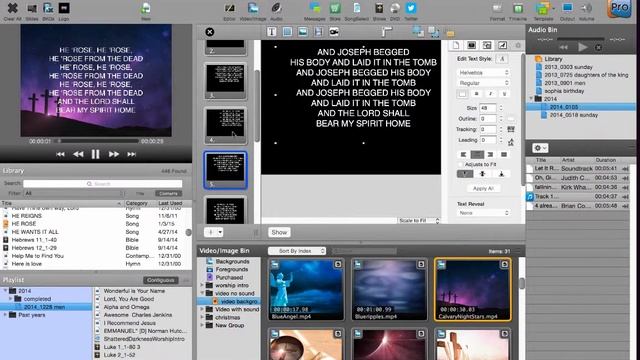Toggle bold text style button
Image resolution: width=640 pixels, height=360 pixels.
coord(476,94)
